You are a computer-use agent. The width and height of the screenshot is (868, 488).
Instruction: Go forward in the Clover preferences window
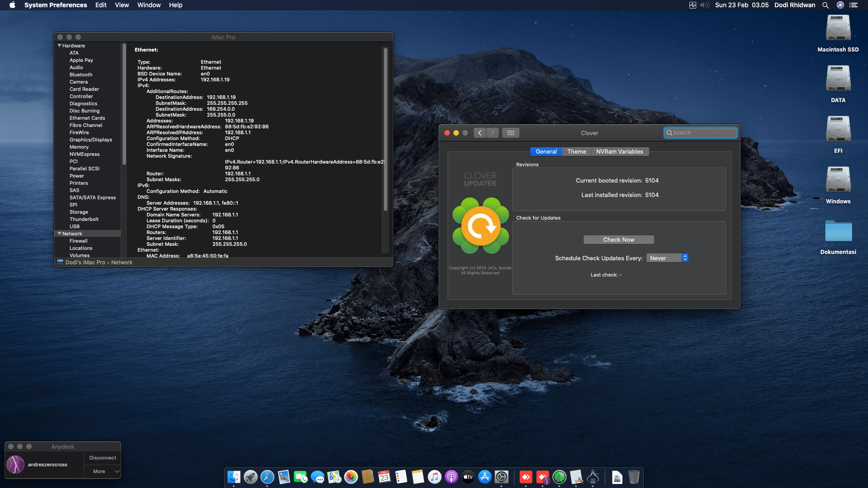coord(493,133)
